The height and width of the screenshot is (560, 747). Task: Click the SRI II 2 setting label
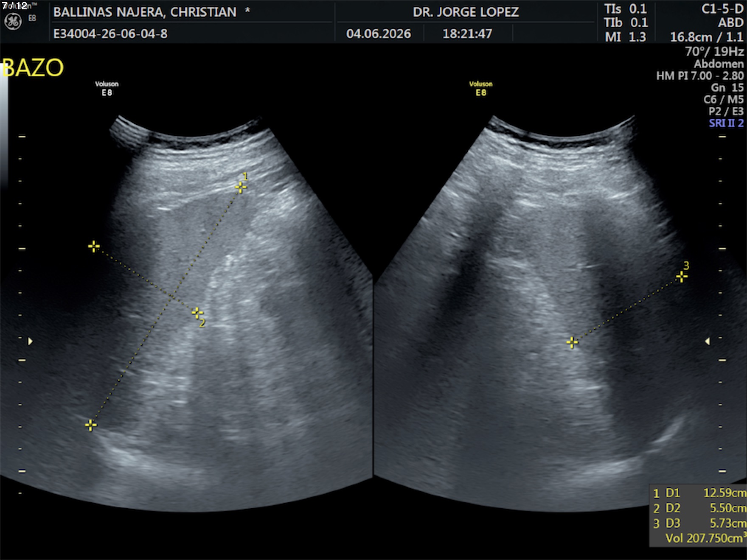click(726, 123)
